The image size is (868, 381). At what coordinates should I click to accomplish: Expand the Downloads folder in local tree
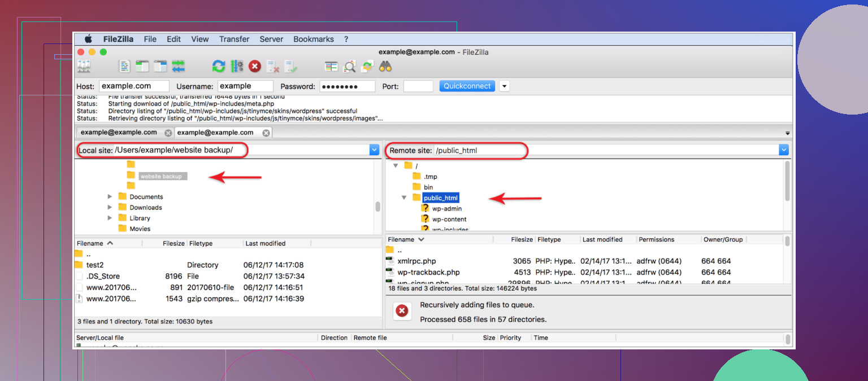pos(110,207)
